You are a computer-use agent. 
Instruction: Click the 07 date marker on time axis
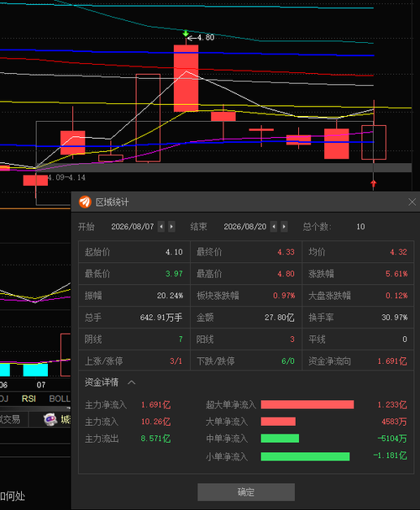click(x=41, y=385)
